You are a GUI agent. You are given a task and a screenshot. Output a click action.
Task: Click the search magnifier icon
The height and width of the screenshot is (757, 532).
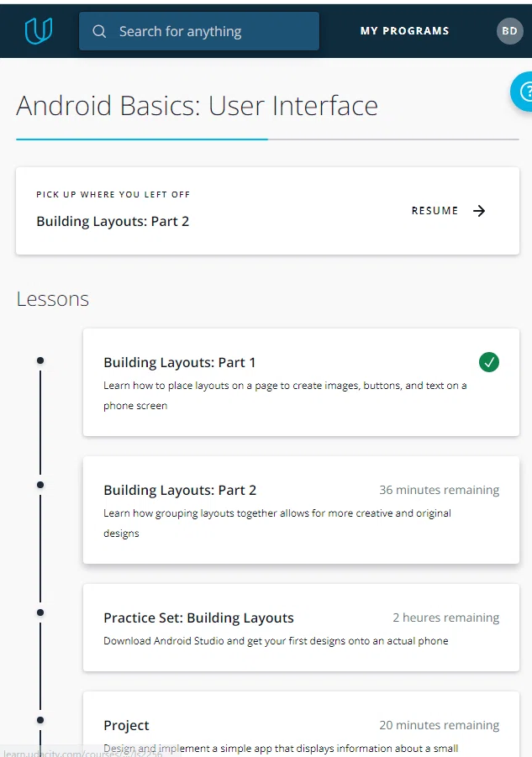pos(99,31)
